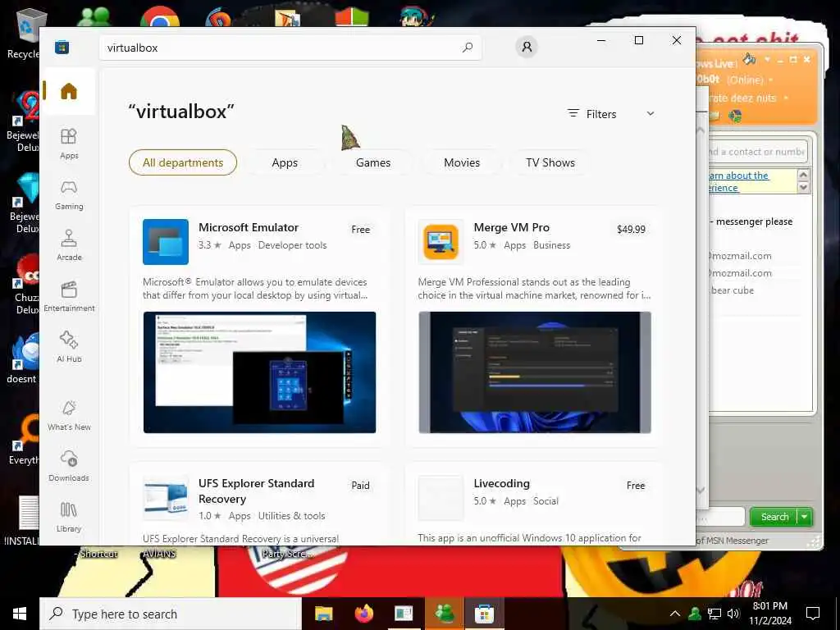The image size is (840, 630).
Task: Open the Apps section in the sidebar
Action: pyautogui.click(x=69, y=144)
